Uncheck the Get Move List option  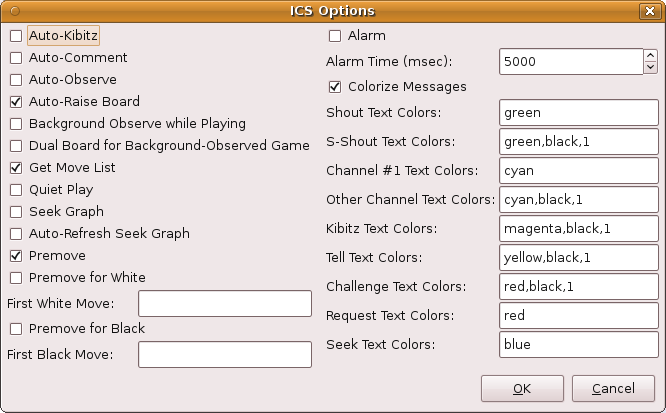click(16, 168)
